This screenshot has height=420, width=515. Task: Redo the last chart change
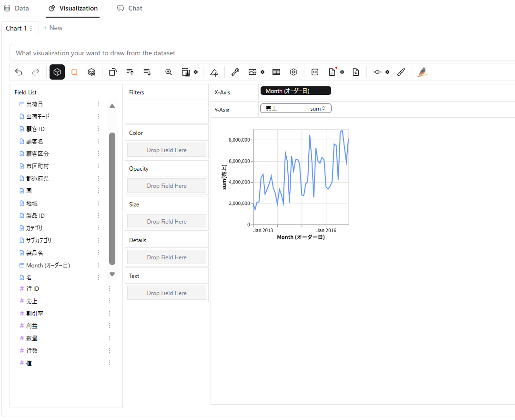coord(35,72)
